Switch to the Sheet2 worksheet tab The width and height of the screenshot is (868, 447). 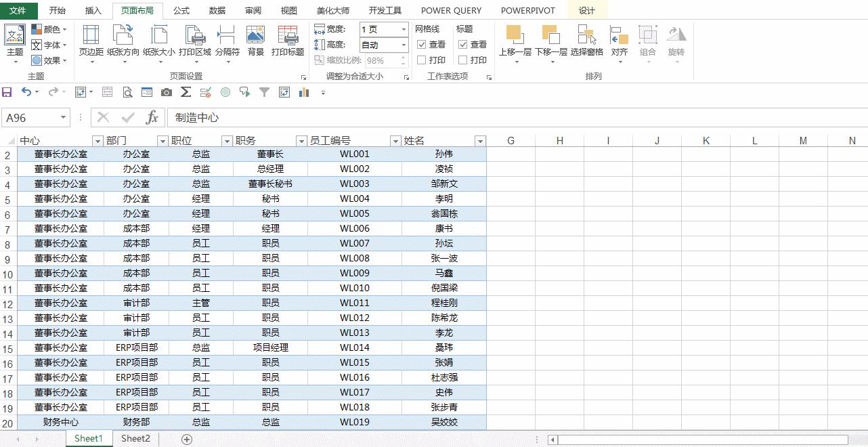point(135,439)
